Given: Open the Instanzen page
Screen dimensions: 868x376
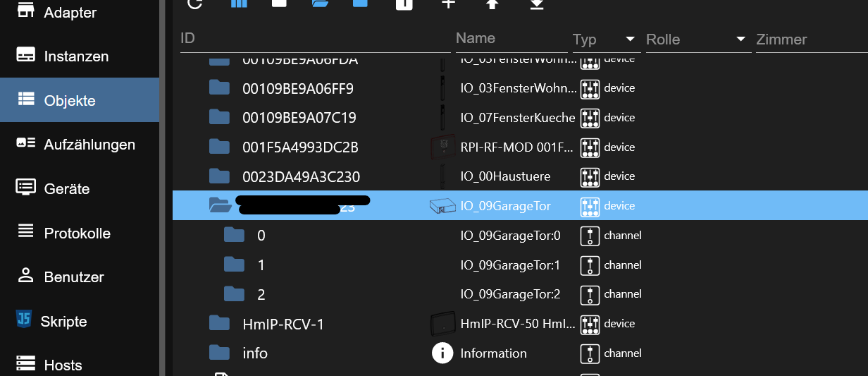Looking at the screenshot, I should (80, 56).
